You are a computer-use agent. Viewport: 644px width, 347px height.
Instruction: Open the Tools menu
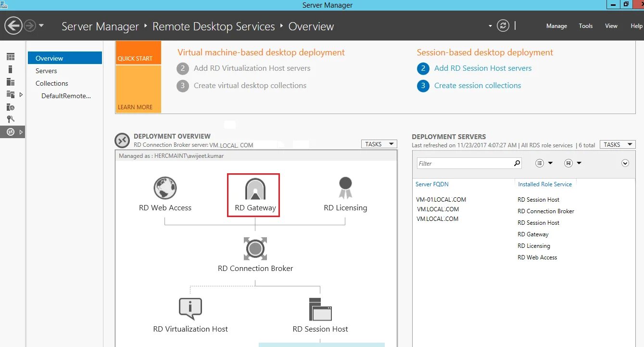pos(585,26)
